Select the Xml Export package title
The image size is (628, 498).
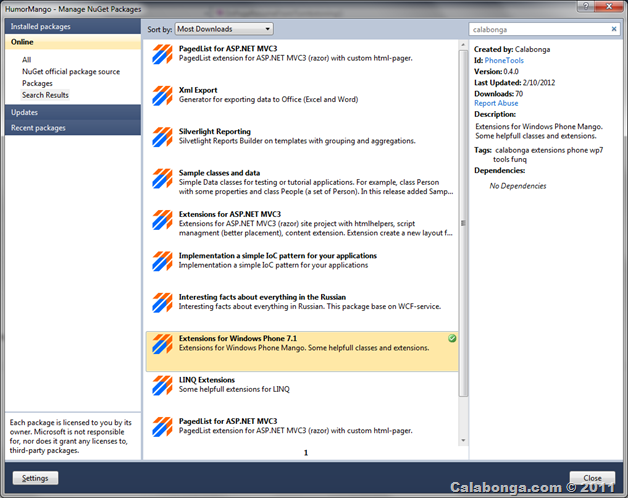(198, 90)
